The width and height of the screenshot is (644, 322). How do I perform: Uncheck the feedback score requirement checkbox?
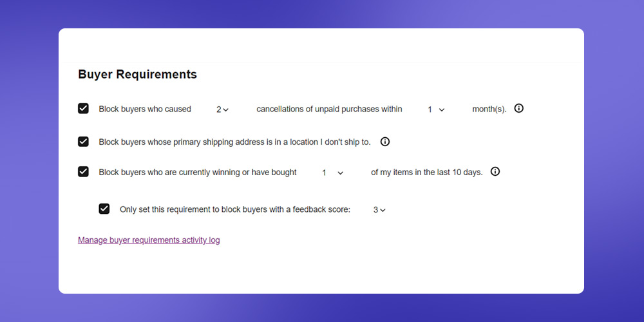pyautogui.click(x=104, y=209)
